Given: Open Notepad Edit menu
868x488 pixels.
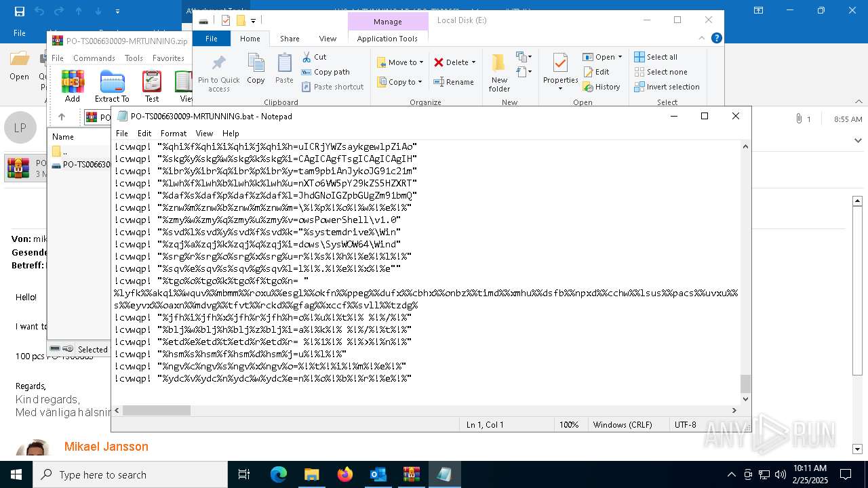Looking at the screenshot, I should click(144, 134).
